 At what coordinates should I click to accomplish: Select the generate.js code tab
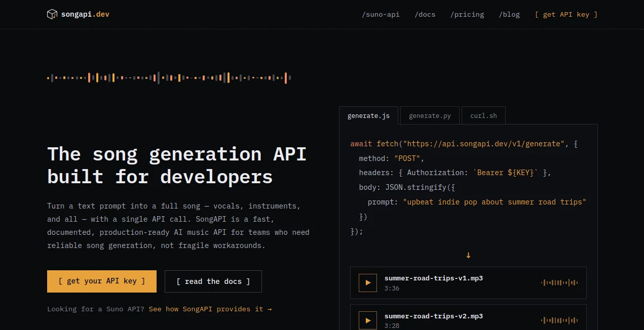point(368,115)
